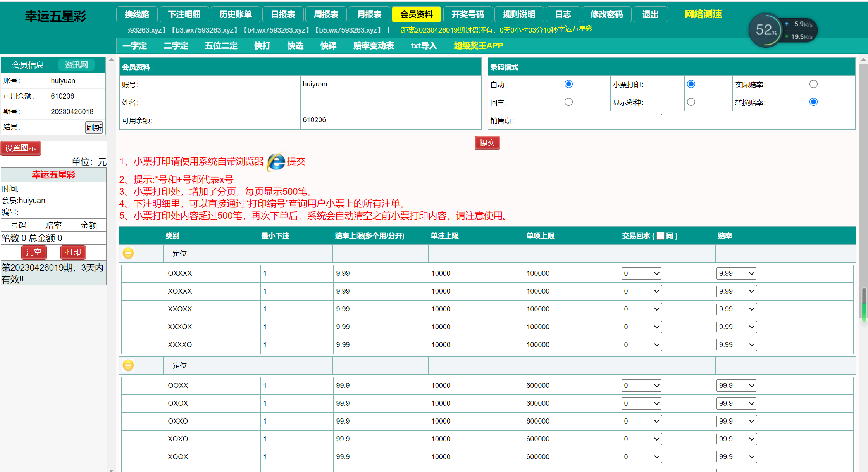Viewport: 868px width, 472px height.
Task: Click the 超级奖王APP link
Action: tap(478, 46)
